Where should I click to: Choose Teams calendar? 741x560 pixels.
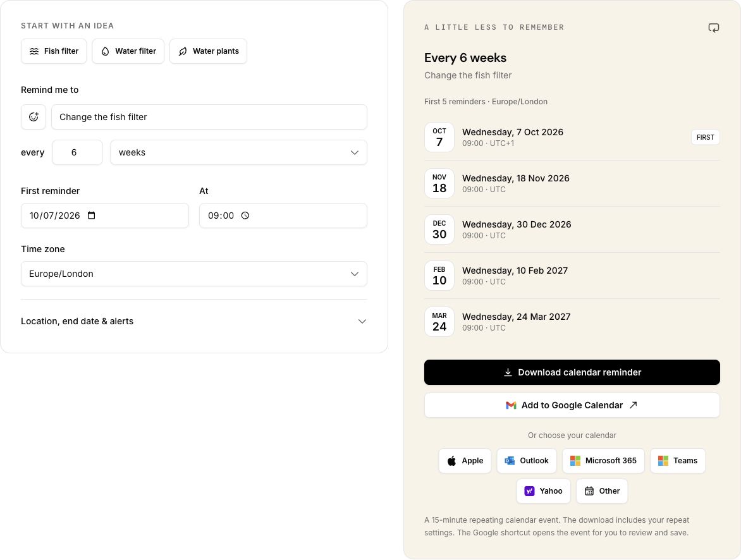click(x=678, y=461)
